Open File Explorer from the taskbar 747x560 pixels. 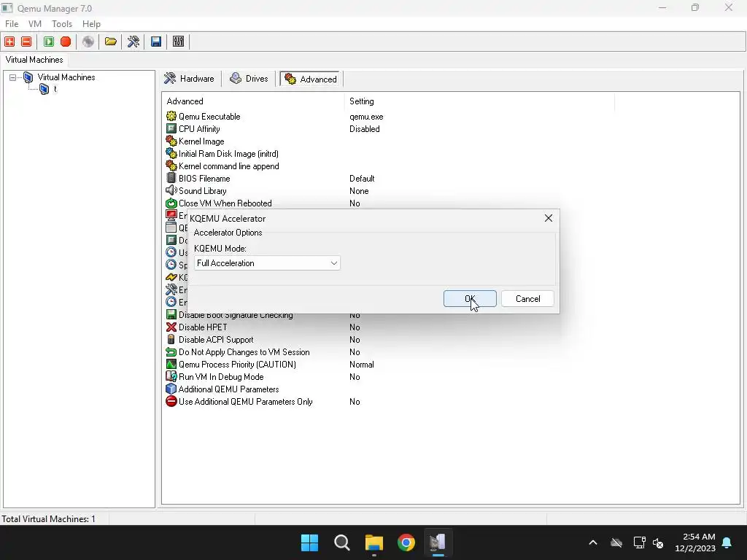[x=374, y=542]
